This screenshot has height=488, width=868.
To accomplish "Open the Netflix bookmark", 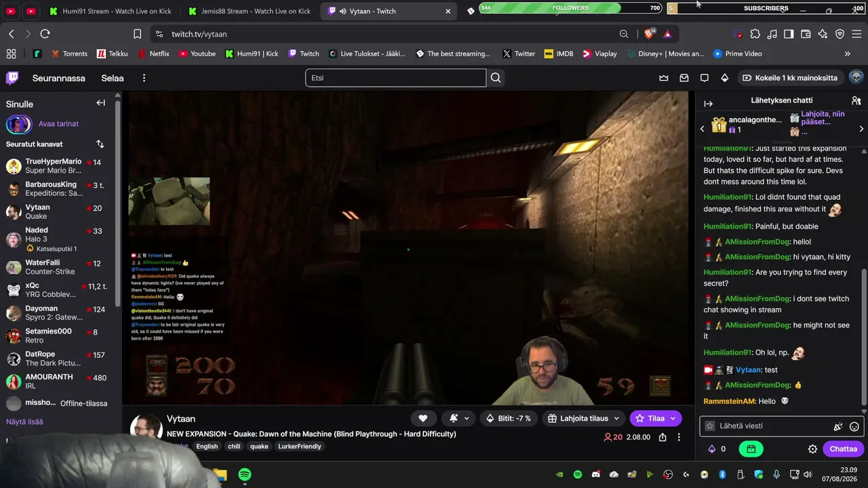I will [x=153, y=54].
